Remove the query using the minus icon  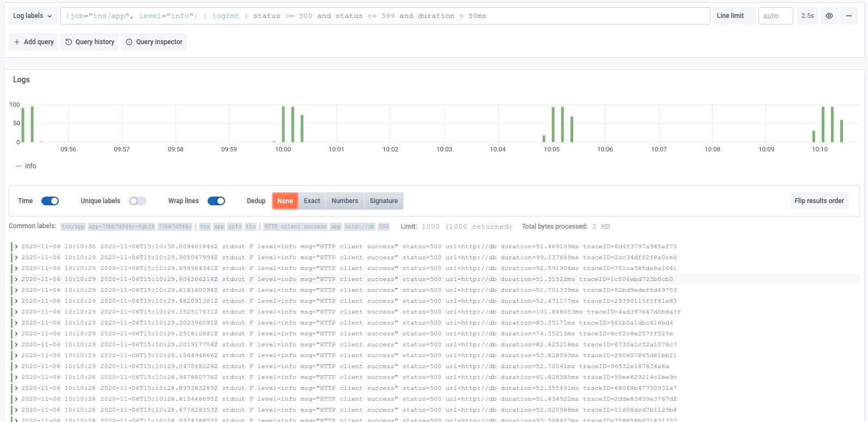click(x=848, y=16)
